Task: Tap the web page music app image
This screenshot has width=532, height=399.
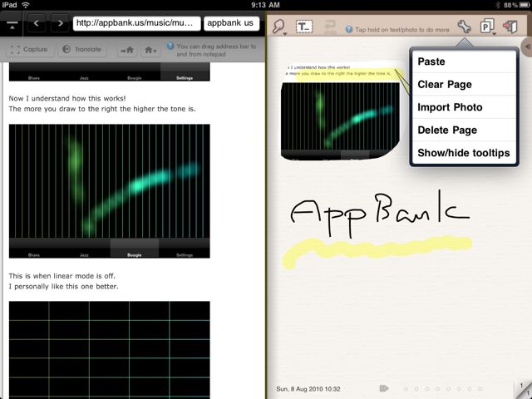Action: pyautogui.click(x=109, y=191)
